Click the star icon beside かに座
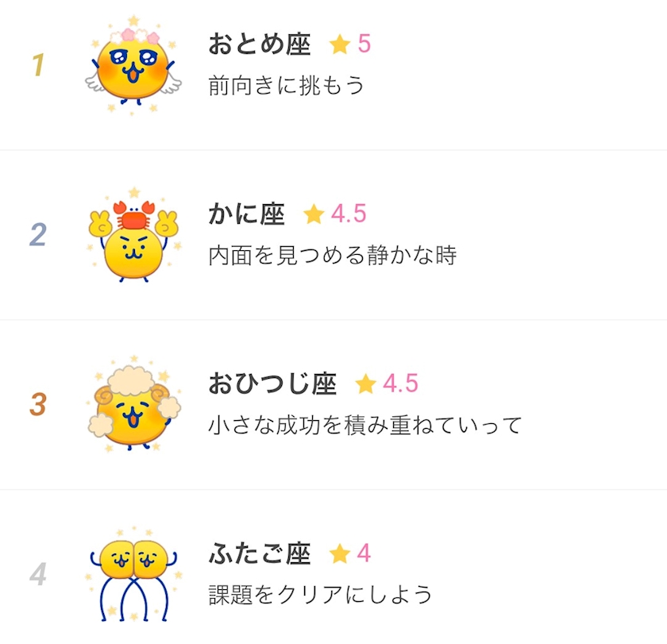The height and width of the screenshot is (644, 667). pos(314,214)
